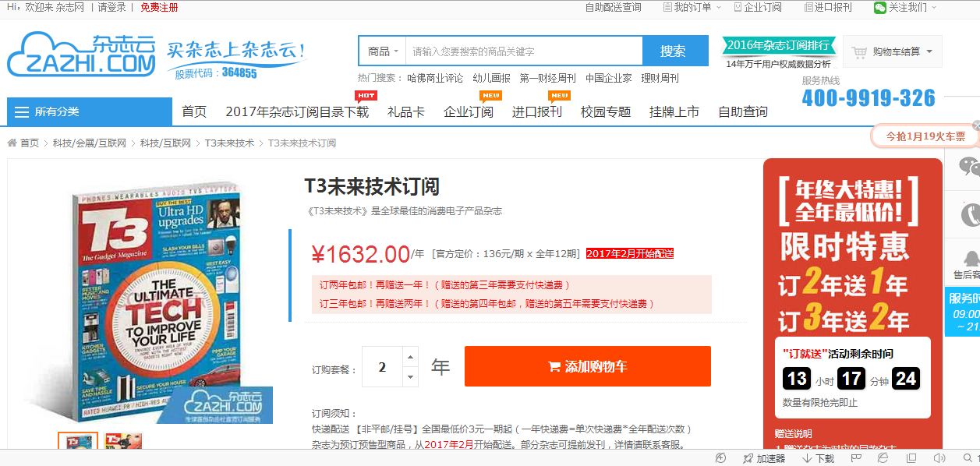The height and width of the screenshot is (466, 980).
Task: Click breadcrumb 科技/会展/互联网
Action: 90,143
